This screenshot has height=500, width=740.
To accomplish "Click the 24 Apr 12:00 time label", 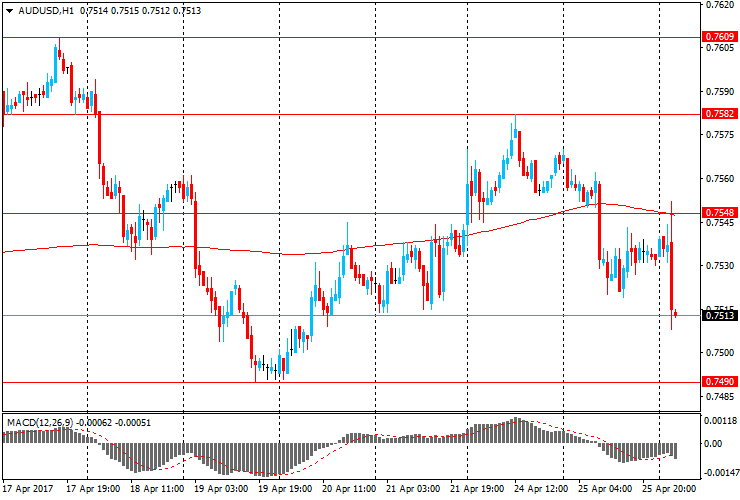I will tap(541, 489).
